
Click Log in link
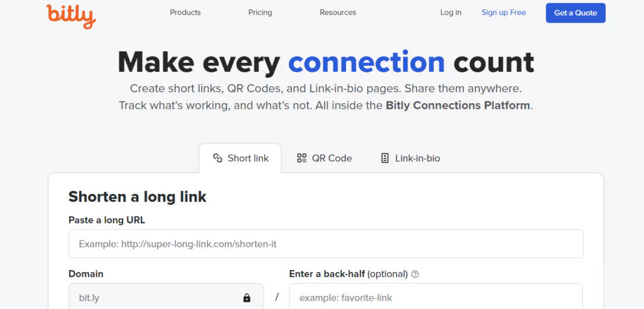450,13
